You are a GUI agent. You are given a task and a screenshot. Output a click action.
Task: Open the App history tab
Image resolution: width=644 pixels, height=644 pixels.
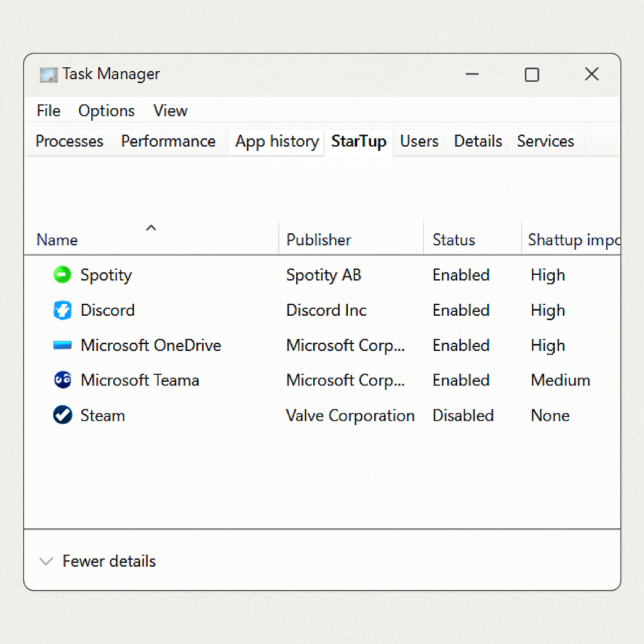coord(277,142)
